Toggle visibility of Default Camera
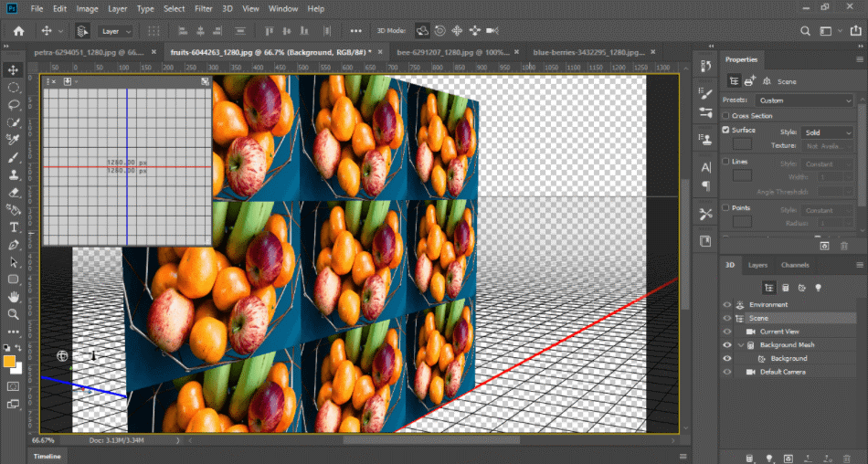 click(727, 372)
